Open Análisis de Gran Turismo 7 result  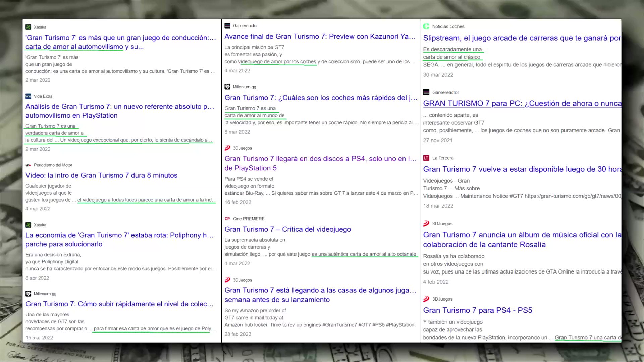coord(120,111)
